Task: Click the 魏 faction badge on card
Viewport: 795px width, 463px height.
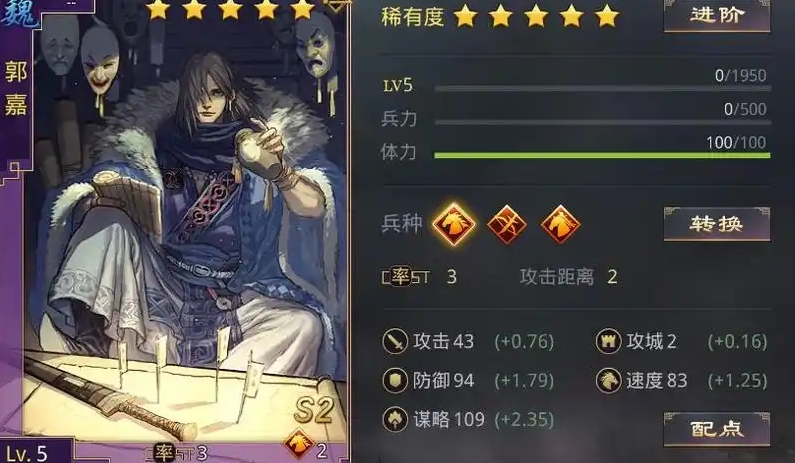Action: (19, 14)
